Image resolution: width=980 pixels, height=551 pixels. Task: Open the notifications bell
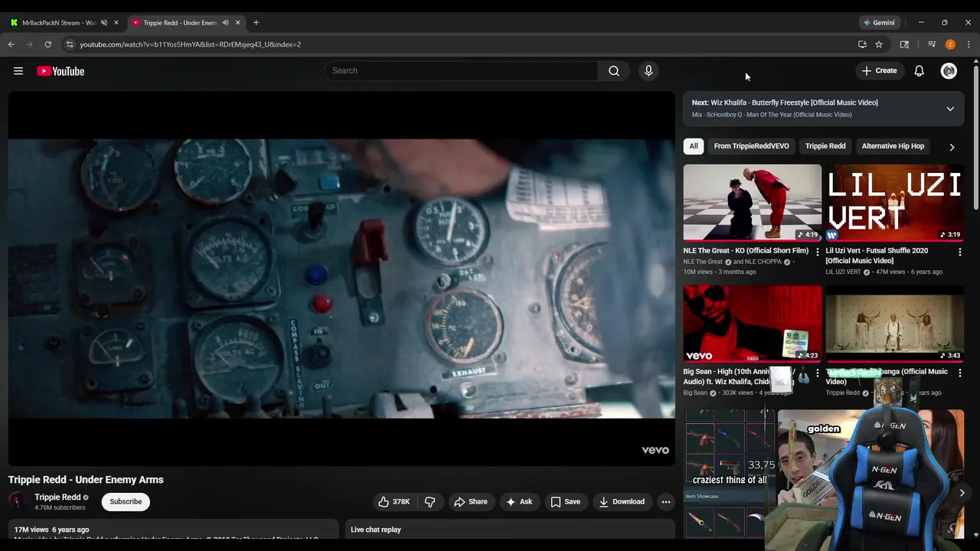pyautogui.click(x=919, y=71)
